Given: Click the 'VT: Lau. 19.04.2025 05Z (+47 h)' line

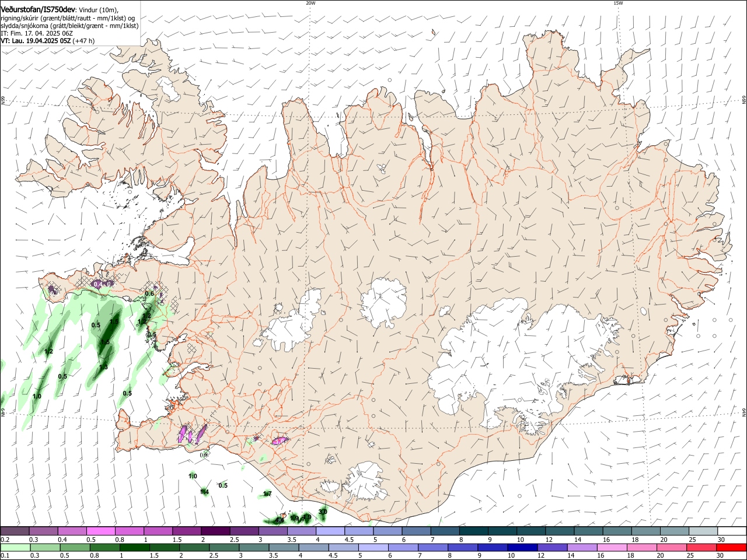Looking at the screenshot, I should tap(47, 41).
